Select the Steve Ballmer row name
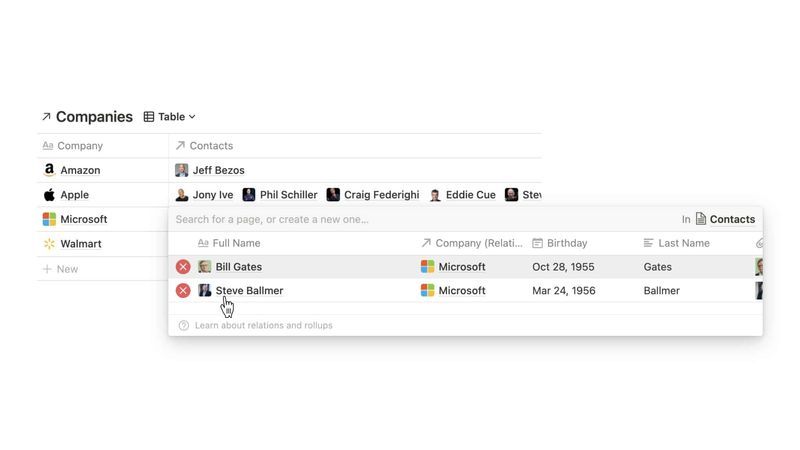This screenshot has height=450, width=800. tap(249, 291)
